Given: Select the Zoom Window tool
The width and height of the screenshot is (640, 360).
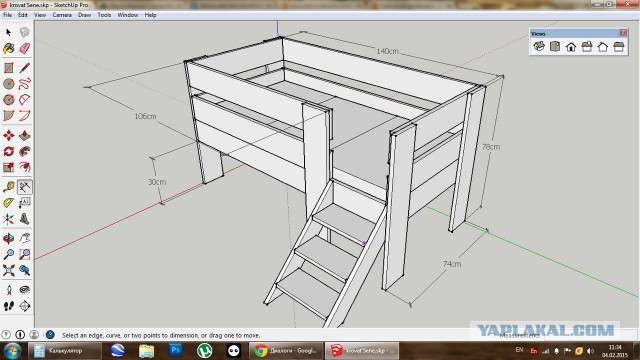Looking at the screenshot, I should click(24, 254).
